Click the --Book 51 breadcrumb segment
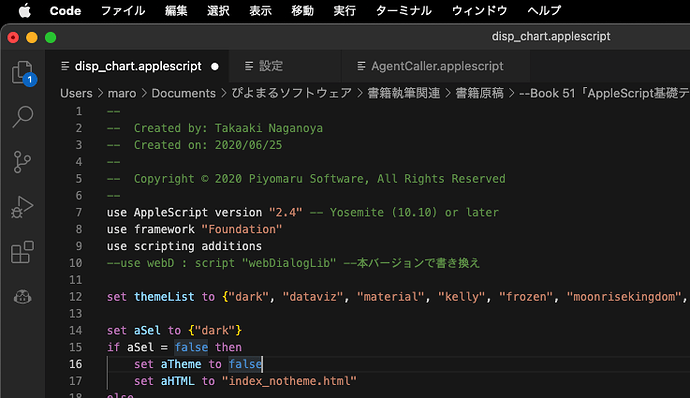Screen dimensions: 690x398 click(604, 93)
